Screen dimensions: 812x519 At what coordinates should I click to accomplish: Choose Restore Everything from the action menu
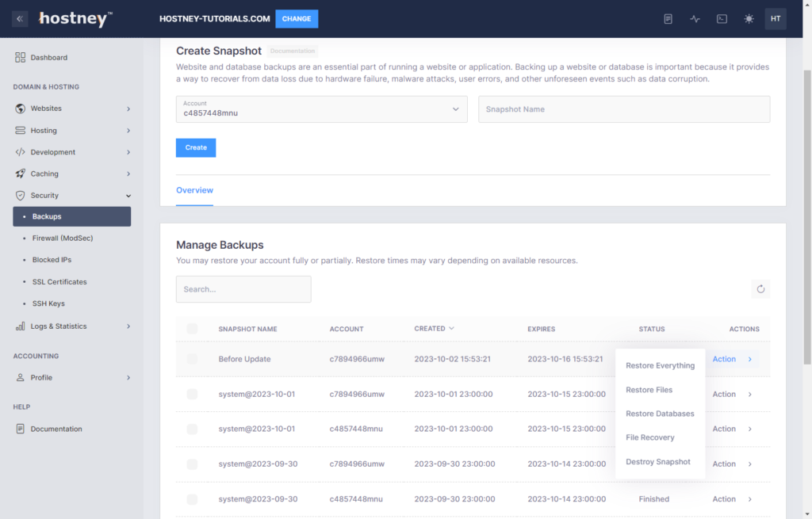tap(660, 366)
